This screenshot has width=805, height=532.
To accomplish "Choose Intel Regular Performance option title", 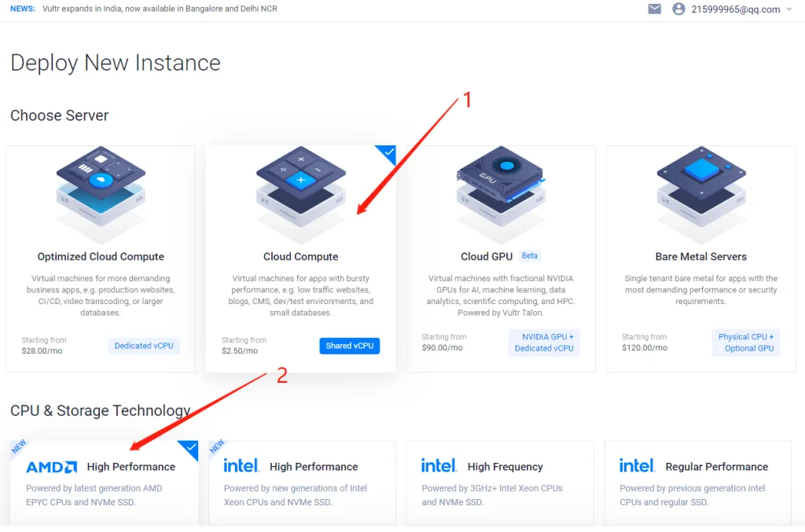I will [x=717, y=467].
